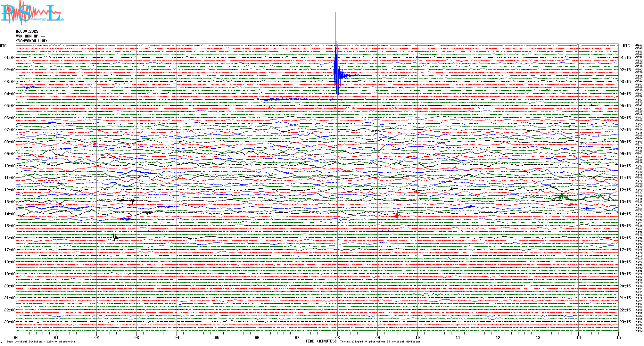
Task: Click the TIME (MINUTES) axis title
Action: click(321, 341)
